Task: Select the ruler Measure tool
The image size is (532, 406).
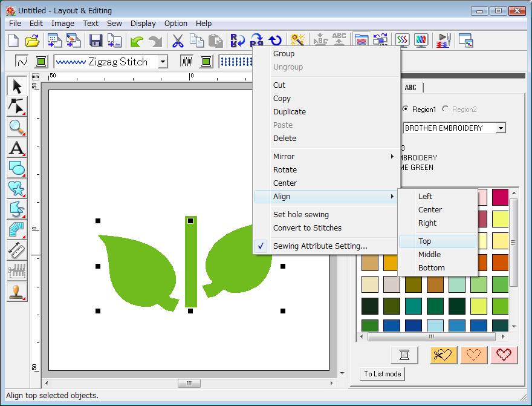Action: tap(17, 250)
